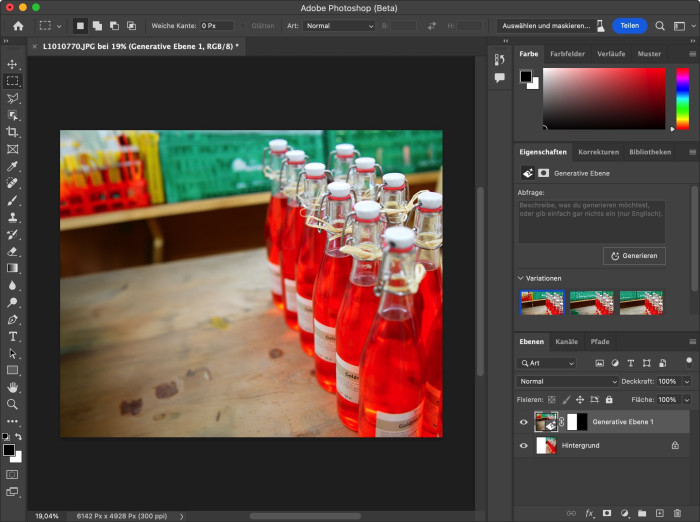Select the Polygonal Lasso tool
Viewport: 700px width, 522px height.
pos(12,98)
